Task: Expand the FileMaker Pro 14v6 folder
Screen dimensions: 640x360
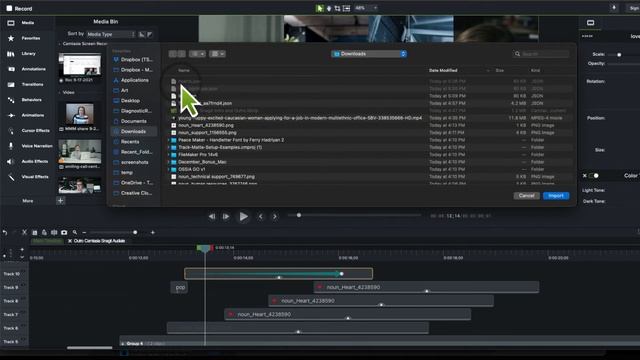Action: (x=169, y=155)
